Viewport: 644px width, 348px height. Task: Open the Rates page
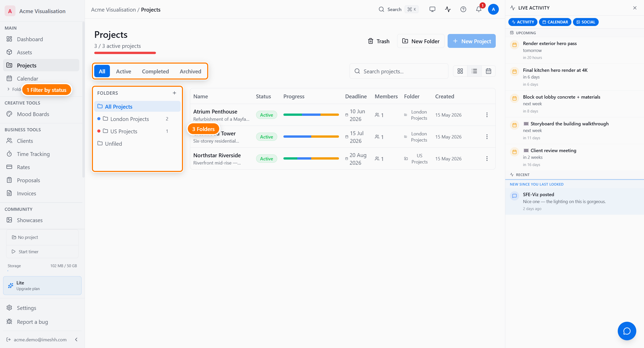[41, 167]
